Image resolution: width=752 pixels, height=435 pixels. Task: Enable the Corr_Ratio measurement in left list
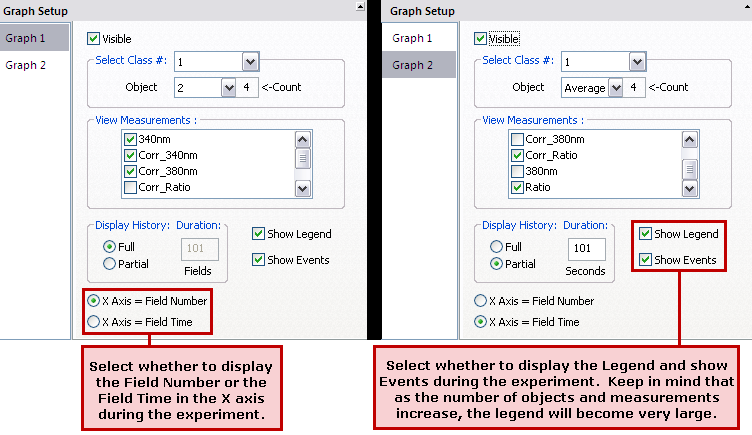(130, 187)
